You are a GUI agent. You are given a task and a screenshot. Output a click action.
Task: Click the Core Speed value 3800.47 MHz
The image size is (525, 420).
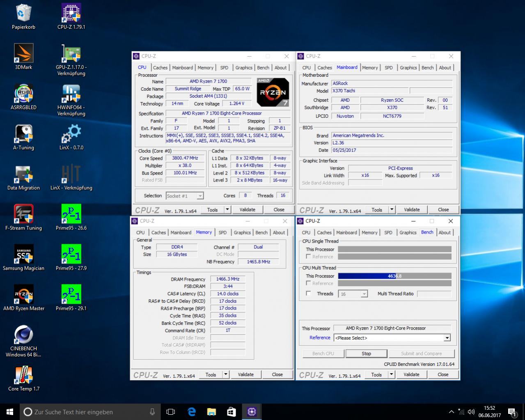pos(185,158)
